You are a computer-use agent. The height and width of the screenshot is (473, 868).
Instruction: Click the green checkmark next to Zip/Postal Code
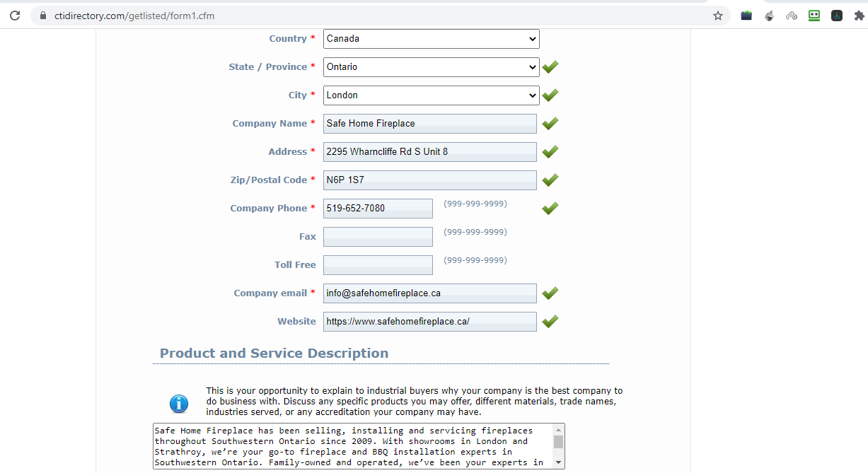pos(550,180)
